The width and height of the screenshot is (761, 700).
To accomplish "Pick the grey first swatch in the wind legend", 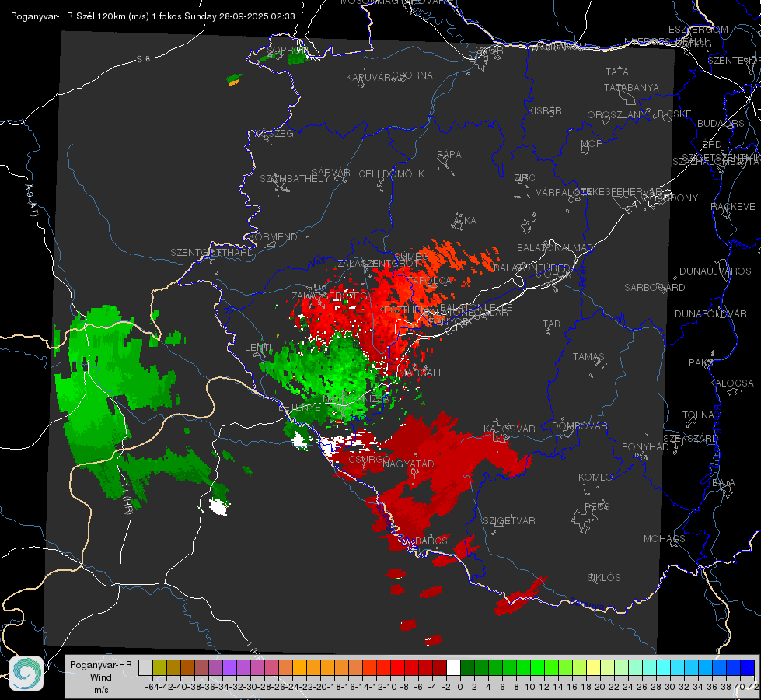I will pyautogui.click(x=145, y=667).
